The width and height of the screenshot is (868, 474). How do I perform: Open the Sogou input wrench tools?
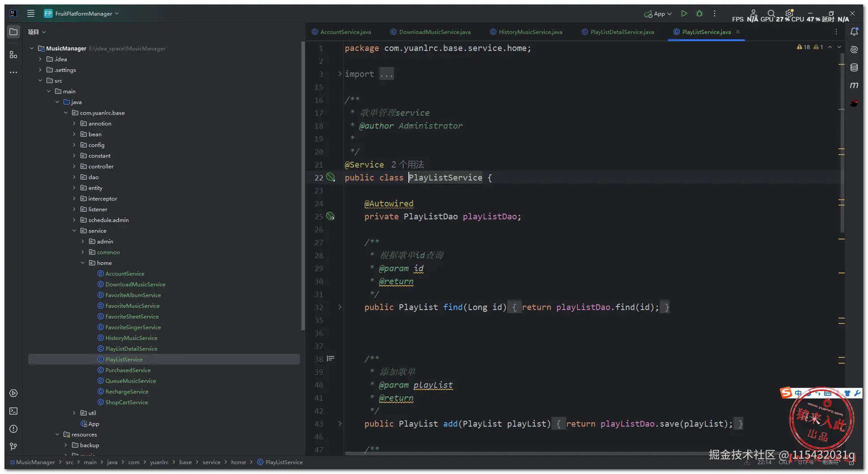pos(857,393)
